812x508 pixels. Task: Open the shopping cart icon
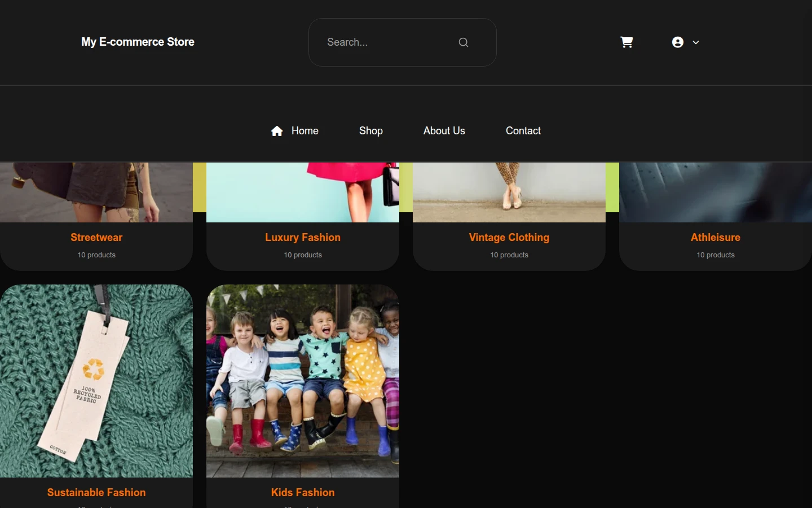pyautogui.click(x=626, y=42)
